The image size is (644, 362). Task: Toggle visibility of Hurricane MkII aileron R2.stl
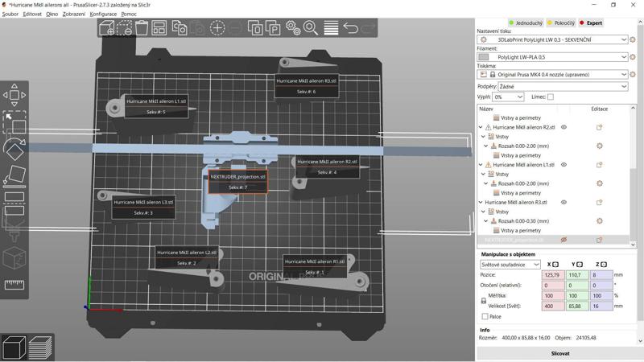pos(564,127)
